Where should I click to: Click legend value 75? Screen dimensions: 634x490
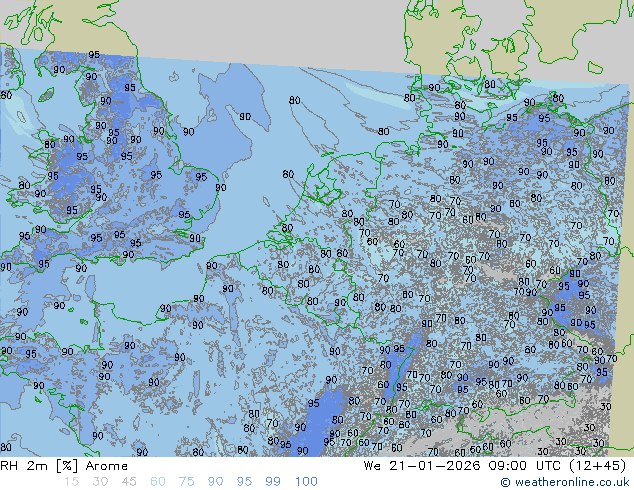pyautogui.click(x=186, y=482)
